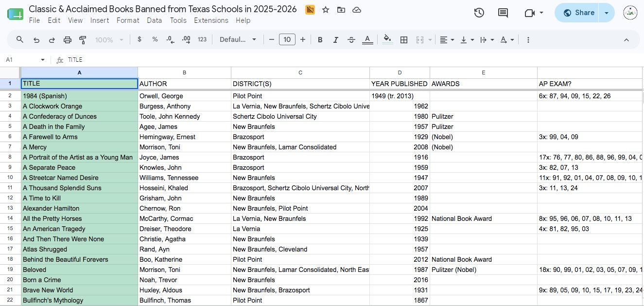Open the Extensions menu
The height and width of the screenshot is (306, 644).
[211, 20]
